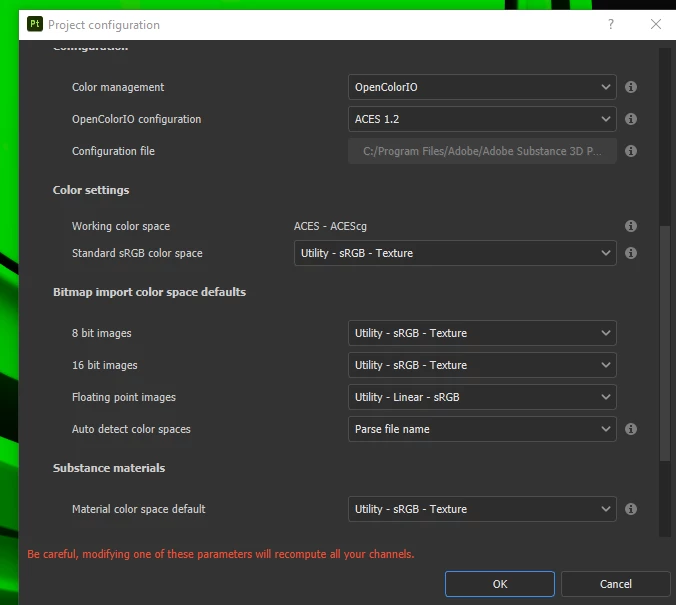The height and width of the screenshot is (605, 676).
Task: Click the Configuration file path field
Action: (x=482, y=151)
